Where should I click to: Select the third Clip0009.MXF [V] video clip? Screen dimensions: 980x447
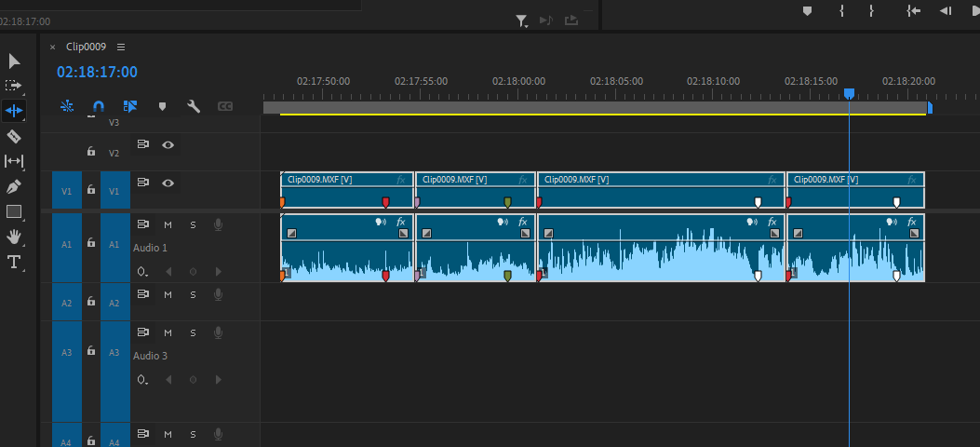[x=661, y=189]
